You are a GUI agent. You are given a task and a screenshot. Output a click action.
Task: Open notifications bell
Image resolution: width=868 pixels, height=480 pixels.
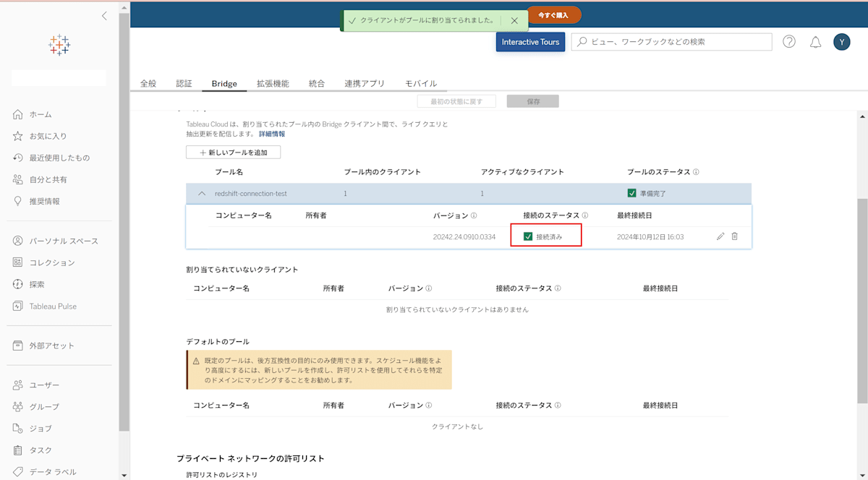click(x=815, y=42)
